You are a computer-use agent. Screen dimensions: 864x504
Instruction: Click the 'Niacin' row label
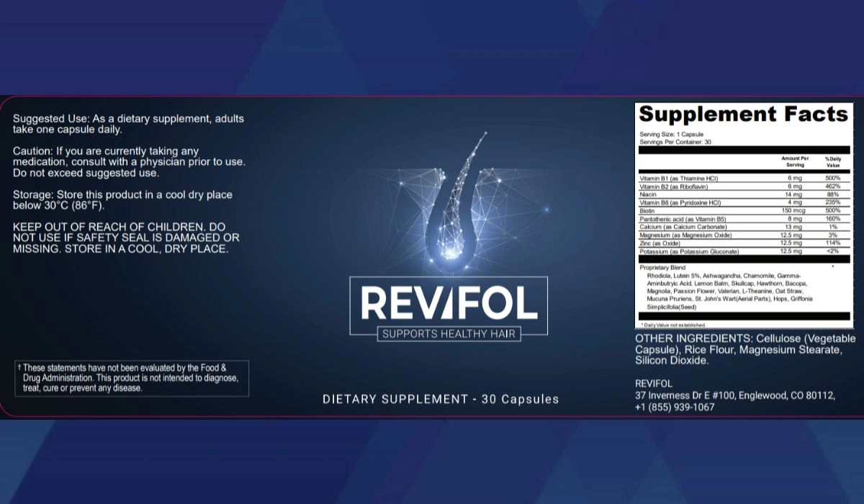[647, 194]
